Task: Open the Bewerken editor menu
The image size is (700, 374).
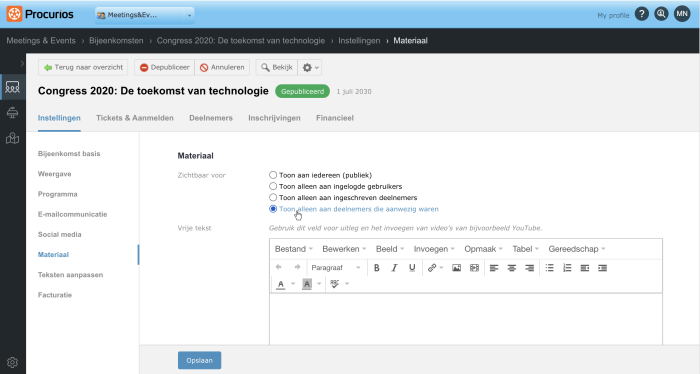Action: point(344,249)
